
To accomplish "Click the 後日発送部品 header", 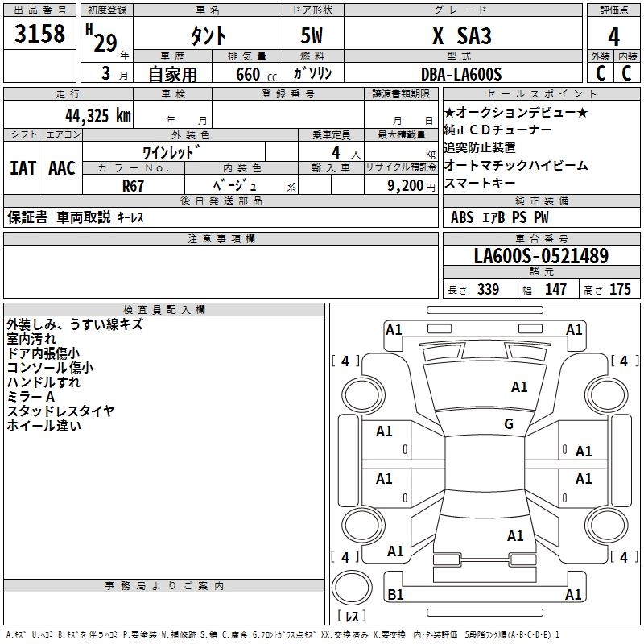I will coord(221,200).
